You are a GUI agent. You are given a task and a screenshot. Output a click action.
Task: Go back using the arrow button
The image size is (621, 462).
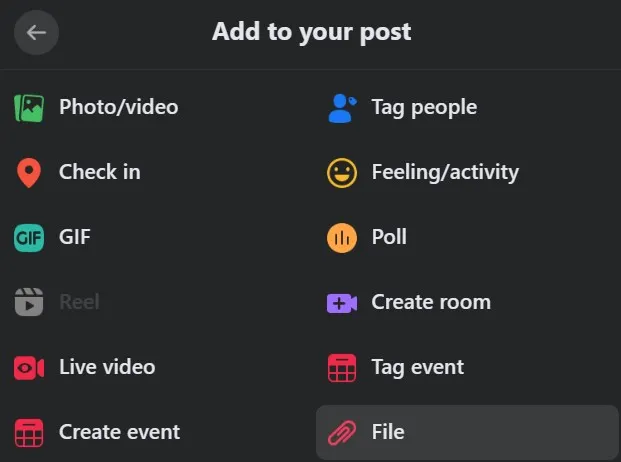(x=36, y=32)
